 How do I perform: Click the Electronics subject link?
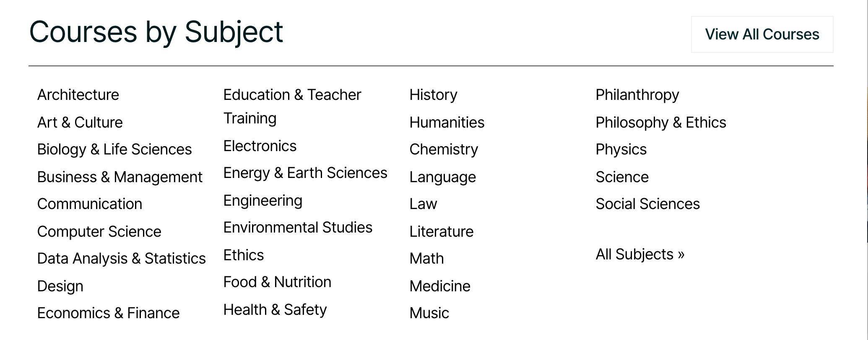tap(260, 146)
